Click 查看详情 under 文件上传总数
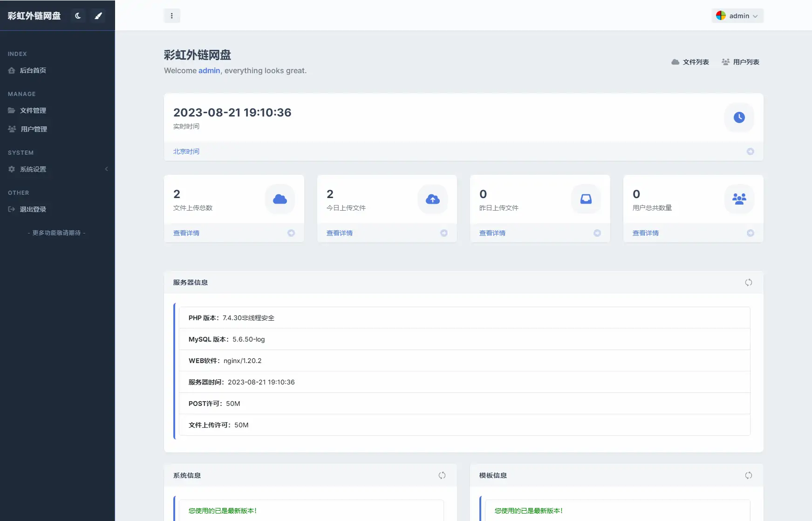812x521 pixels. tap(185, 233)
